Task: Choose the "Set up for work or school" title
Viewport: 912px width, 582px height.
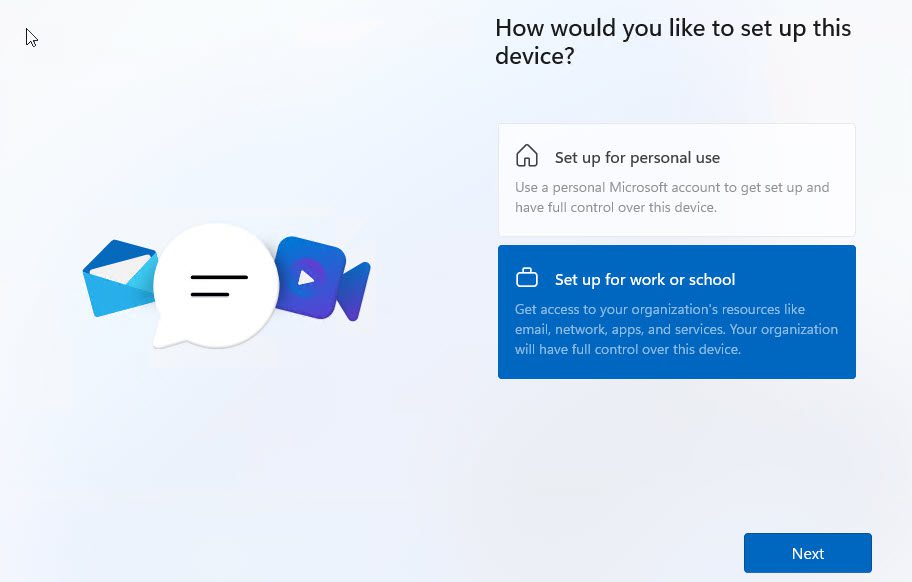Action: pyautogui.click(x=644, y=280)
